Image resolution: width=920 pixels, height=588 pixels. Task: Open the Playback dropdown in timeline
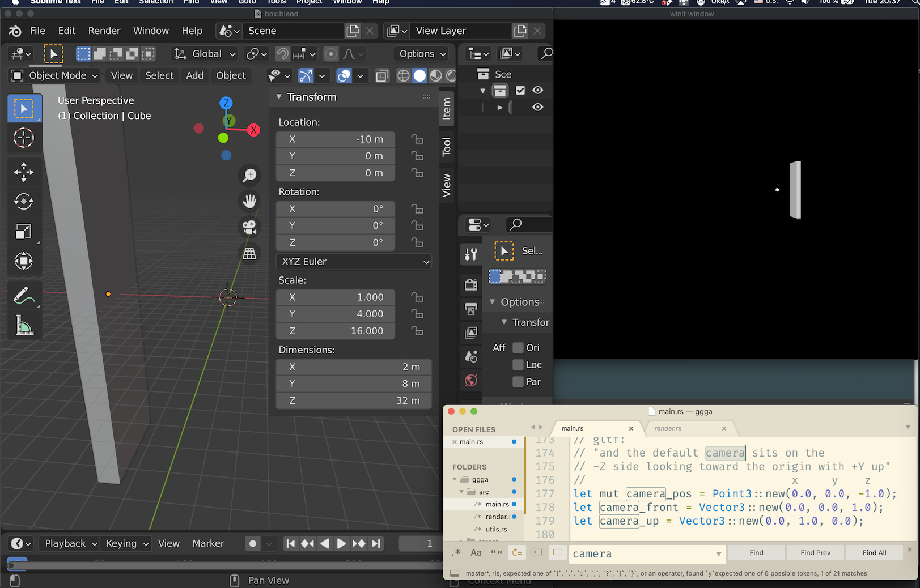click(x=70, y=544)
